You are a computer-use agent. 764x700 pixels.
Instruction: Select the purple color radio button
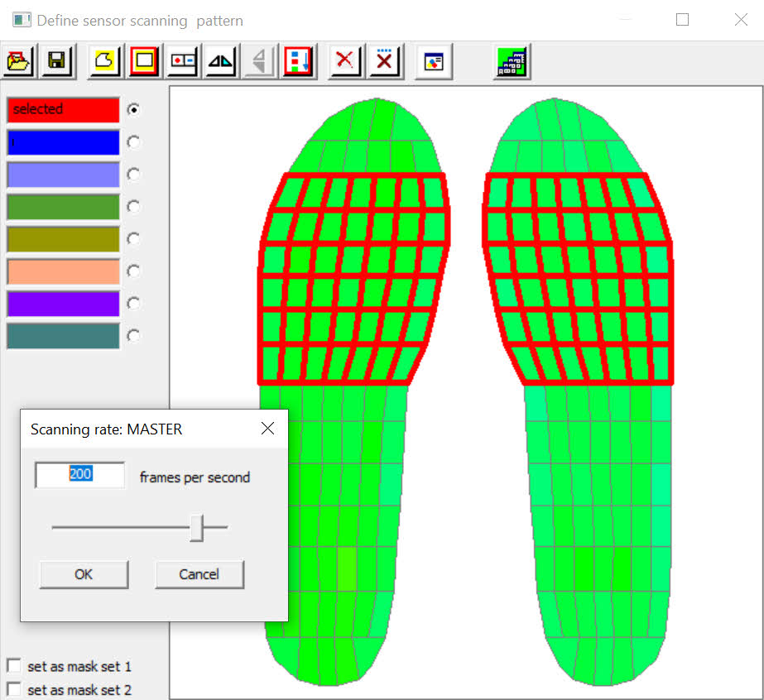133,304
